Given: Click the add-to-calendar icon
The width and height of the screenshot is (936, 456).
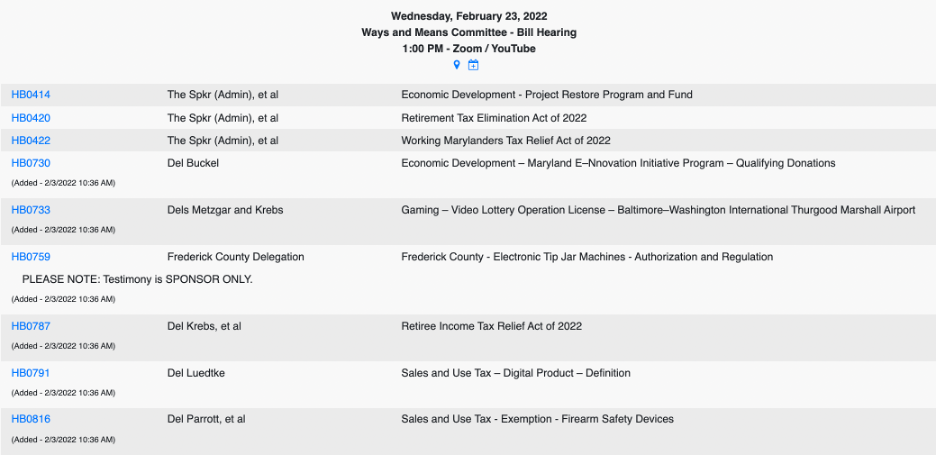Looking at the screenshot, I should tap(474, 65).
